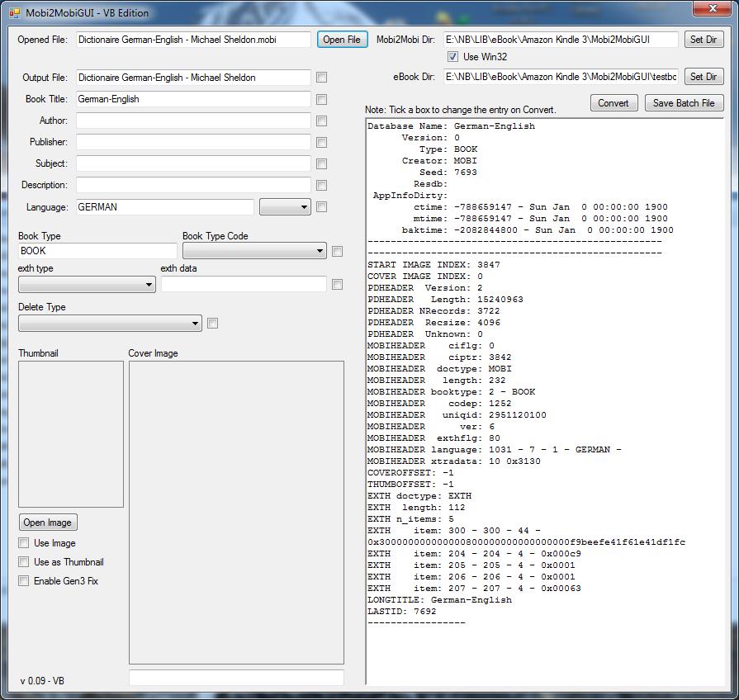This screenshot has width=739, height=700.
Task: Click Set Dir for eBook Dir
Action: 703,77
